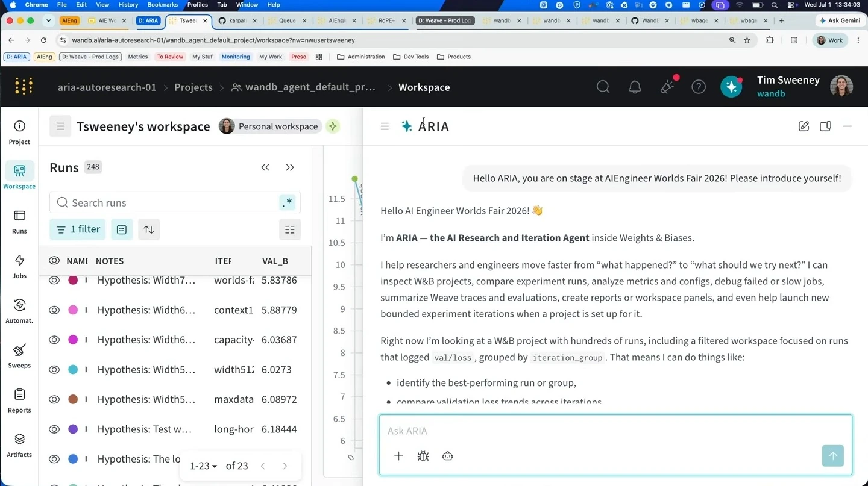Expand the Chrome tab search chevron
Viewport: 868px width, 486px height.
[48, 20]
